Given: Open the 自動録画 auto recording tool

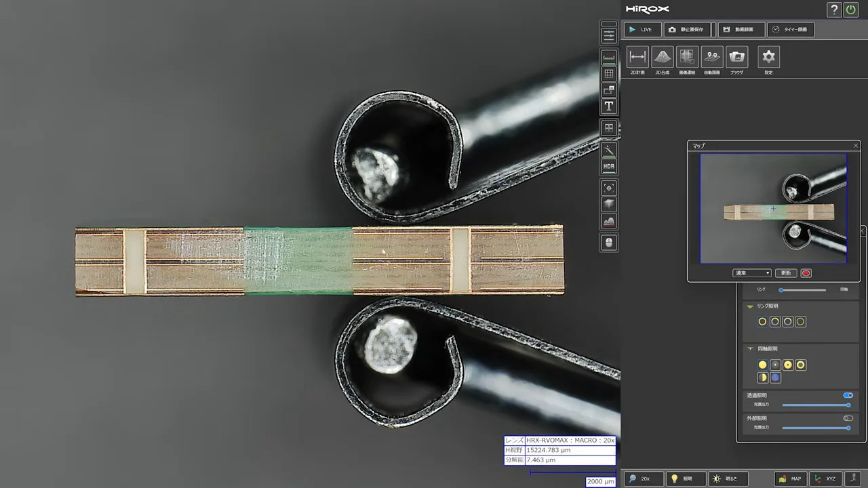Looking at the screenshot, I should (x=712, y=57).
